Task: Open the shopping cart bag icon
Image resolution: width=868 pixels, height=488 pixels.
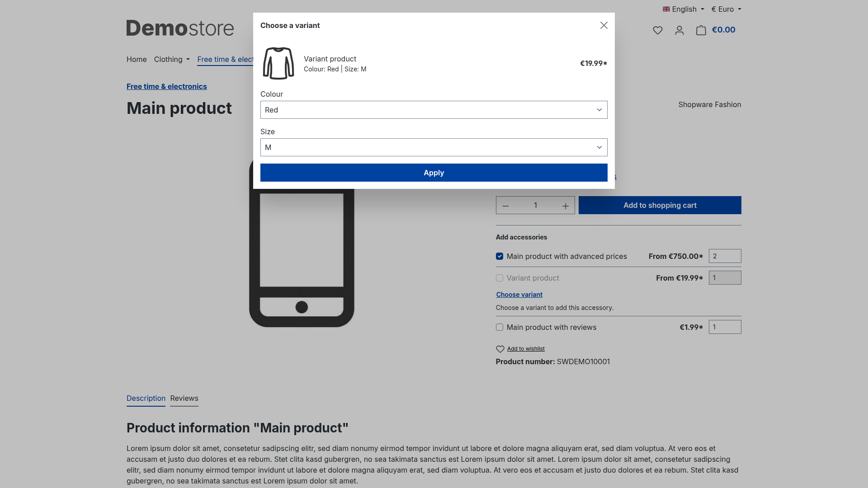Action: (x=701, y=30)
